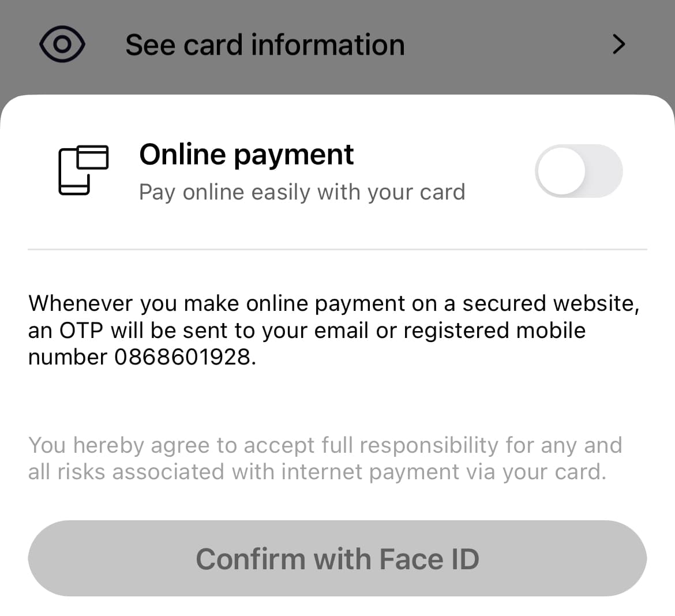675x616 pixels.
Task: Click the divider line below Online payment
Action: pos(337,250)
